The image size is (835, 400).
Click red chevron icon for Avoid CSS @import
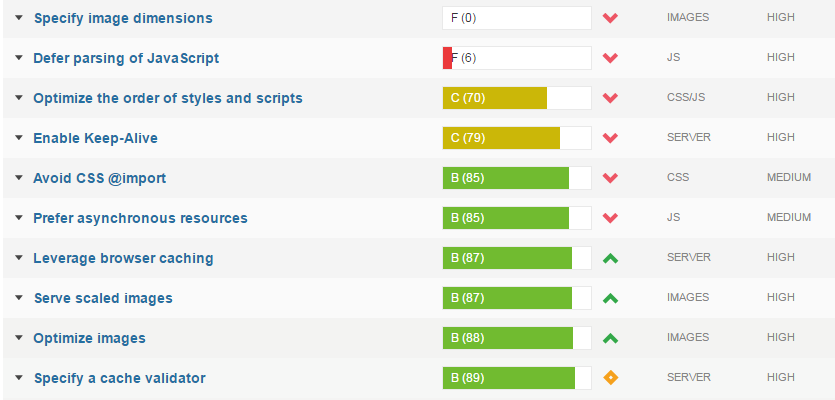(610, 177)
